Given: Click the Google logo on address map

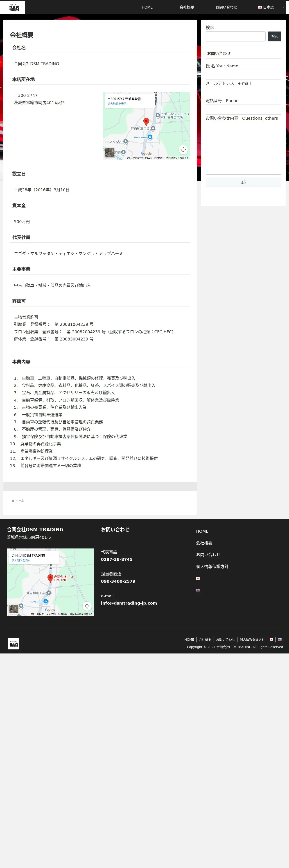Looking at the screenshot, I should (x=146, y=154).
